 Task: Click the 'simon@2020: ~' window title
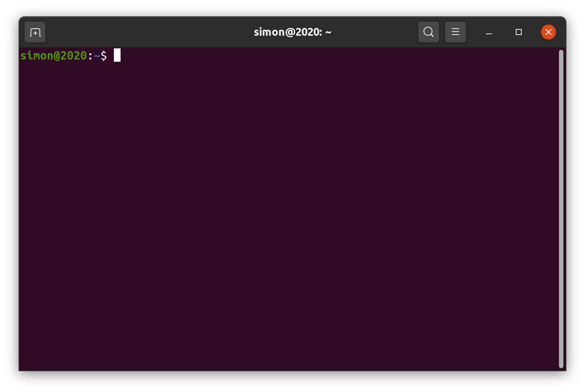(292, 32)
